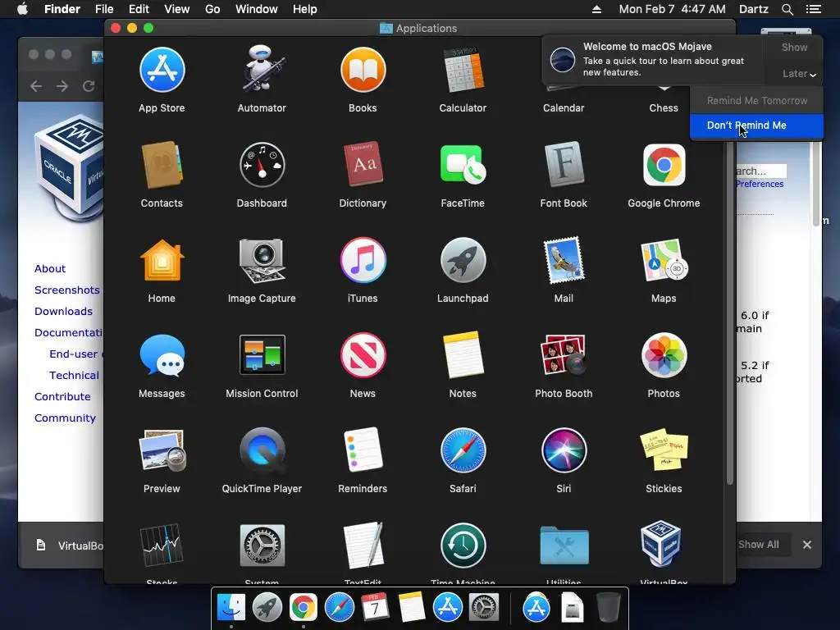Screen dimensions: 840x630
Task: Open the Screenshots link in browser
Action: point(67,290)
